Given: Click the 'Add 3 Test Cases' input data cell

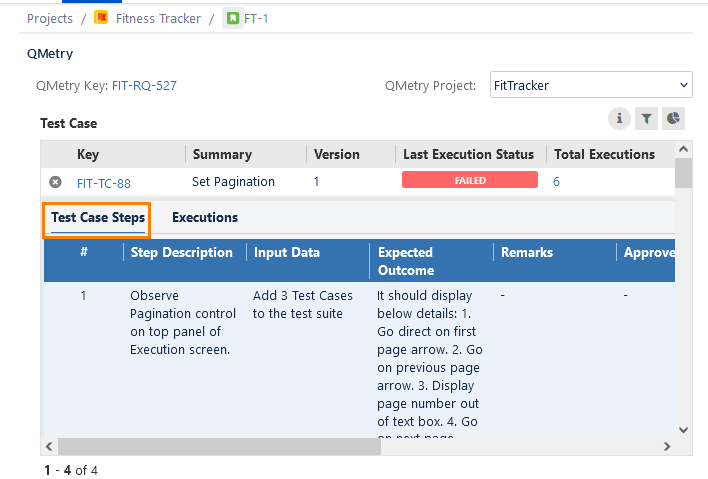Looking at the screenshot, I should (x=303, y=304).
